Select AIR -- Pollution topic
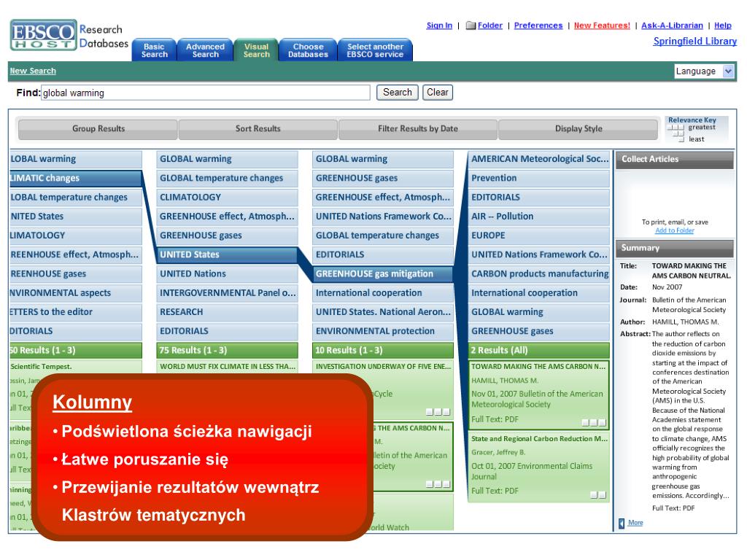Image resolution: width=747 pixels, height=560 pixels. [539, 216]
